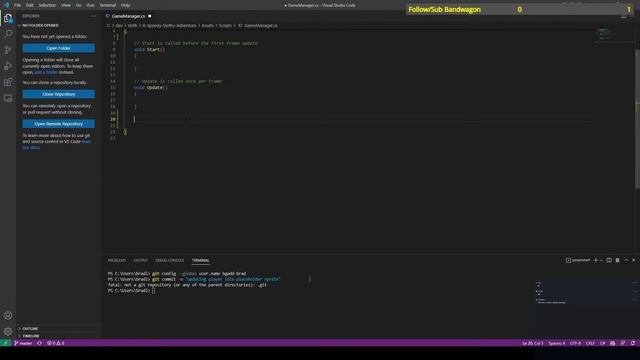Open the Edit menu
This screenshot has width=640, height=360.
[30, 5]
